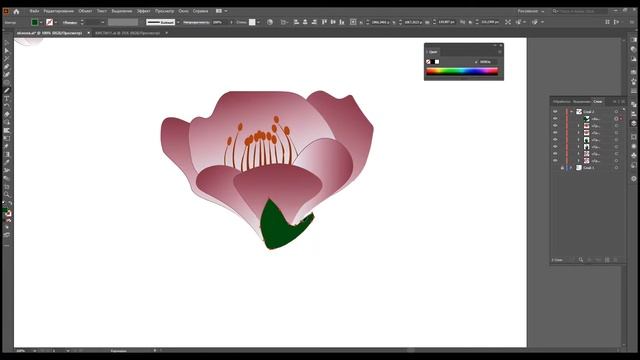
Task: Click target circle of Слой 2
Action: [x=616, y=111]
